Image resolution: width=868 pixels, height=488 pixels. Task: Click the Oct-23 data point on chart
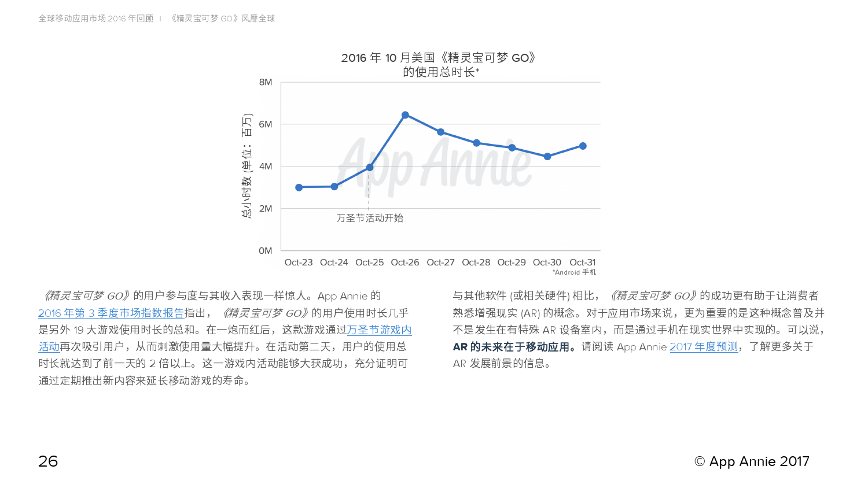(299, 187)
